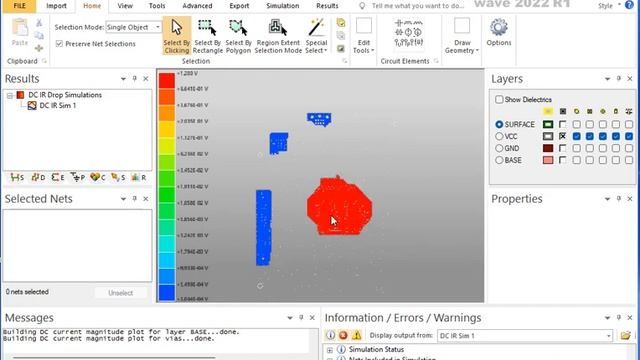Close the Properties panel
This screenshot has height=360, width=640.
pos(630,199)
